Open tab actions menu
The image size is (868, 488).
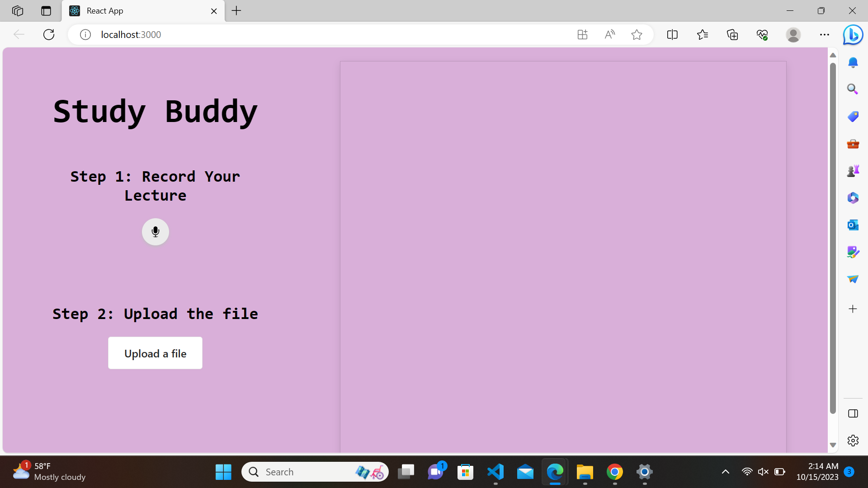tap(46, 11)
